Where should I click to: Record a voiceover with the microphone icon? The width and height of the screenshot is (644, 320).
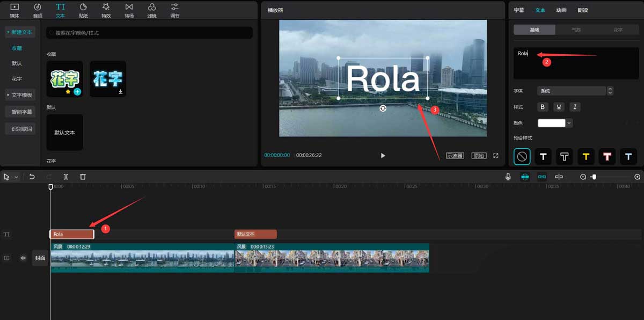(508, 176)
